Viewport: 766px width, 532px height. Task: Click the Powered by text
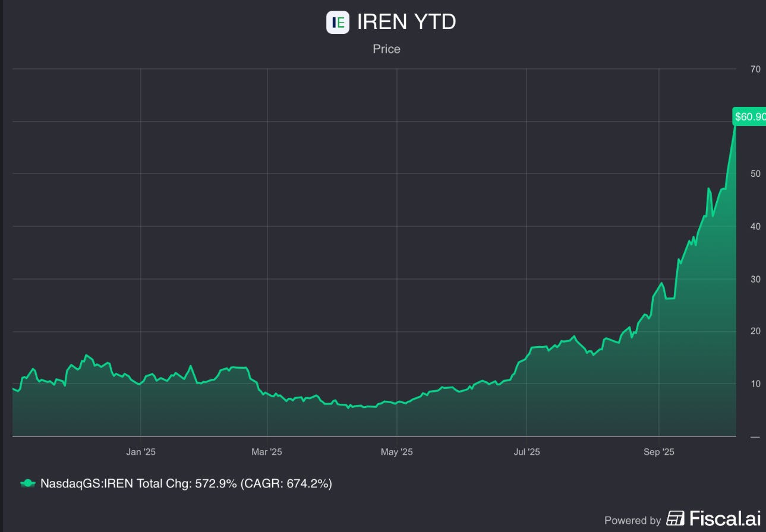click(632, 521)
